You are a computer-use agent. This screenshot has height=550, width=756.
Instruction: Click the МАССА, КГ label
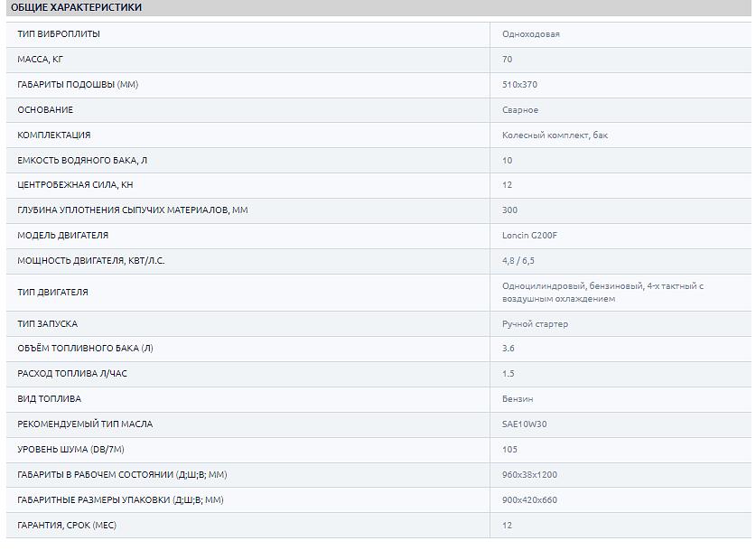pyautogui.click(x=41, y=60)
